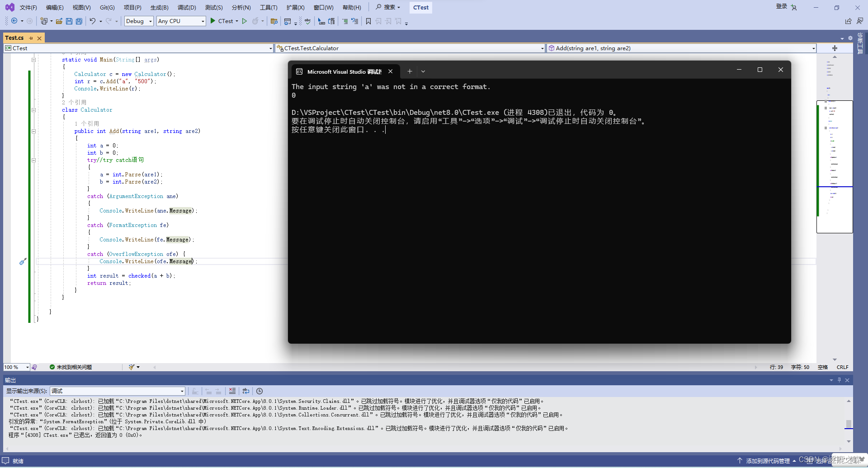This screenshot has width=868, height=468.
Task: Click the Live Share icon at the top right
Action: coord(848,21)
